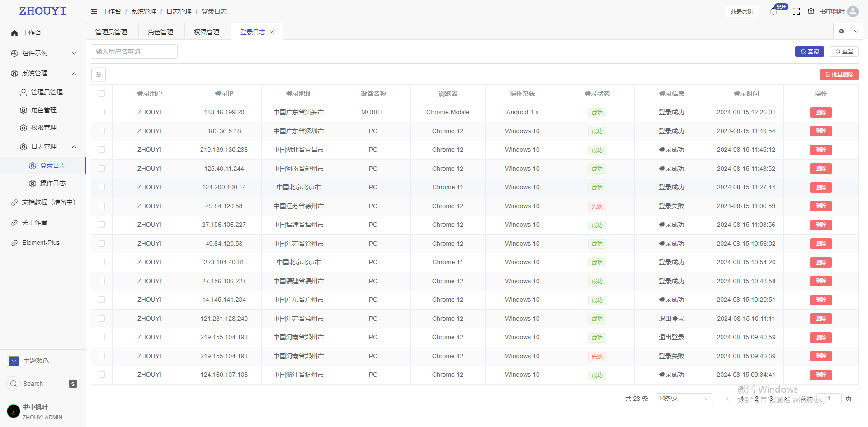The width and height of the screenshot is (868, 427).
Task: Open the notifications bell icon
Action: [774, 11]
